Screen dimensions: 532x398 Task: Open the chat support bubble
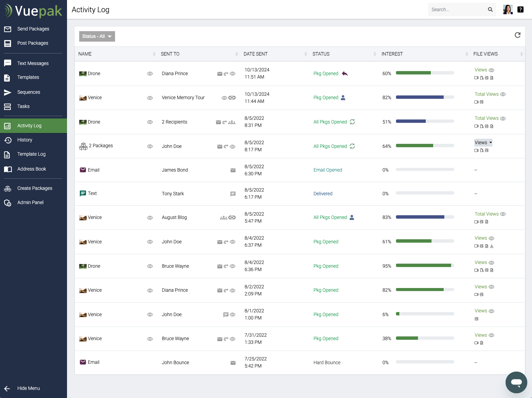pyautogui.click(x=516, y=382)
